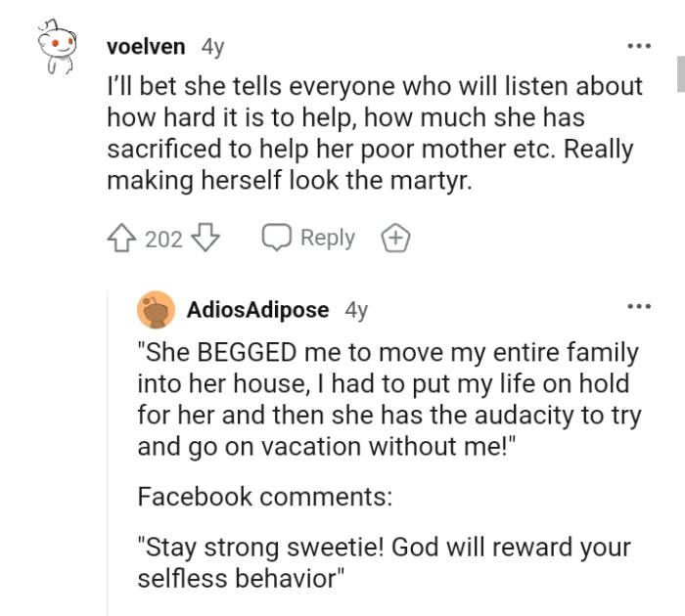Screen dimensions: 685x616
Task: Visit the voelven username profile
Action: [145, 46]
